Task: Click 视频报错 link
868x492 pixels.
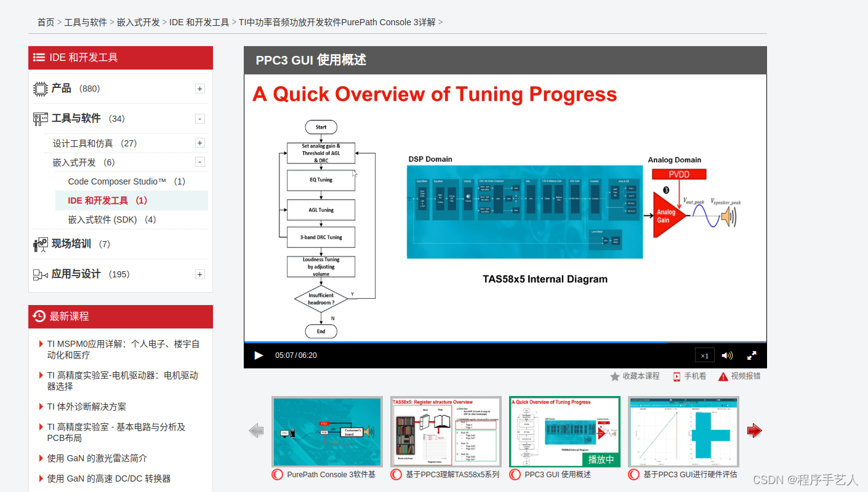Action: 745,376
